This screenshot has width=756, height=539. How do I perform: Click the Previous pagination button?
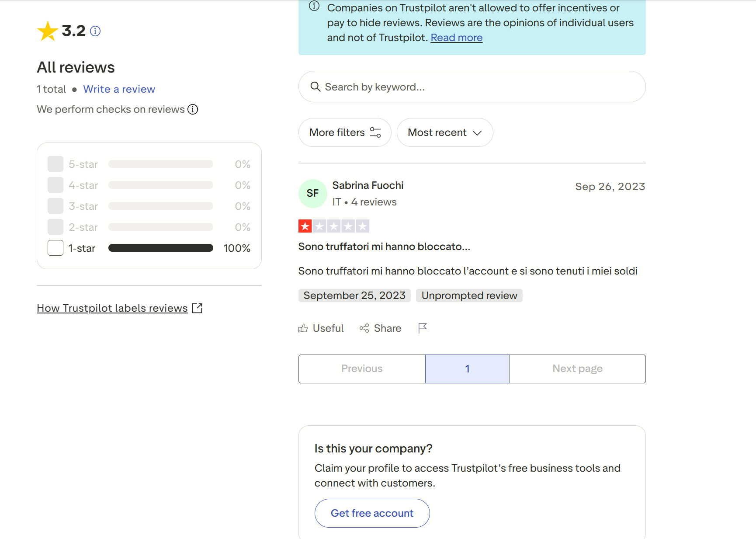click(362, 369)
